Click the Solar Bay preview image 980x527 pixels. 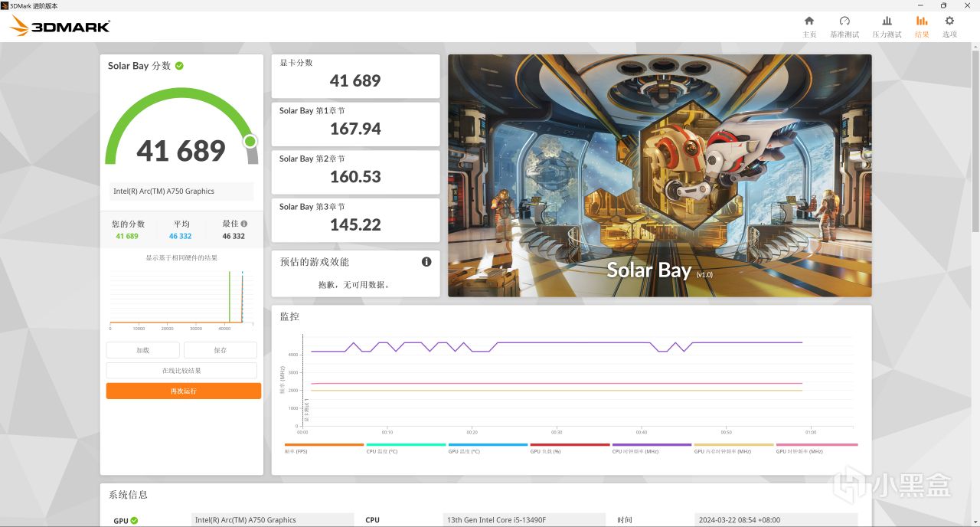tap(659, 175)
